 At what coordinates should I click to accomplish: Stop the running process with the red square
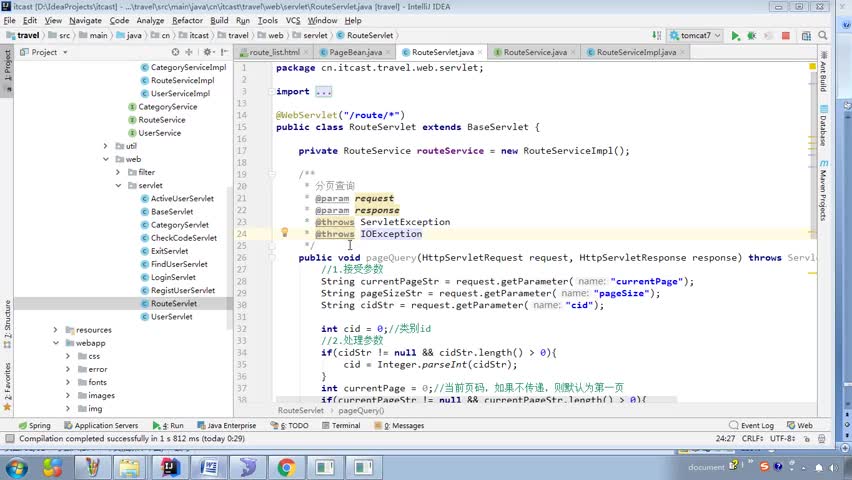point(785,35)
